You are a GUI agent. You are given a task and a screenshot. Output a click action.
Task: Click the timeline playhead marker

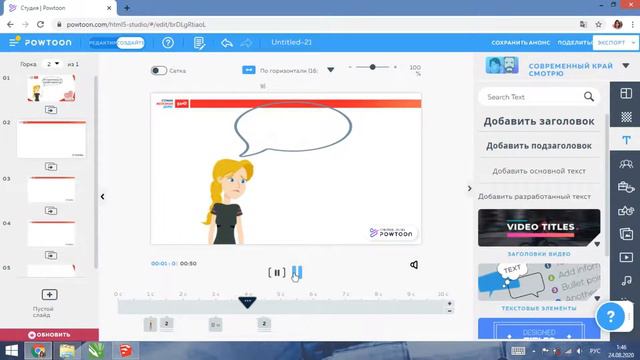pyautogui.click(x=247, y=302)
